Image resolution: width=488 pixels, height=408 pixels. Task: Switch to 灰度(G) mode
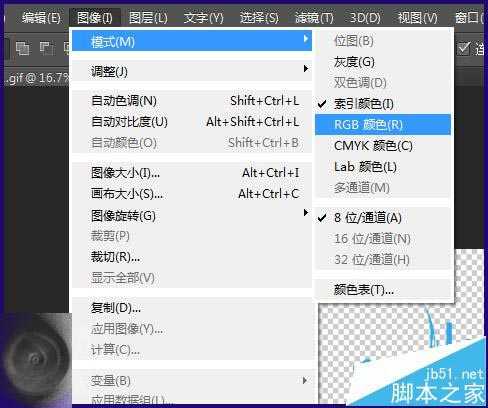(383, 62)
